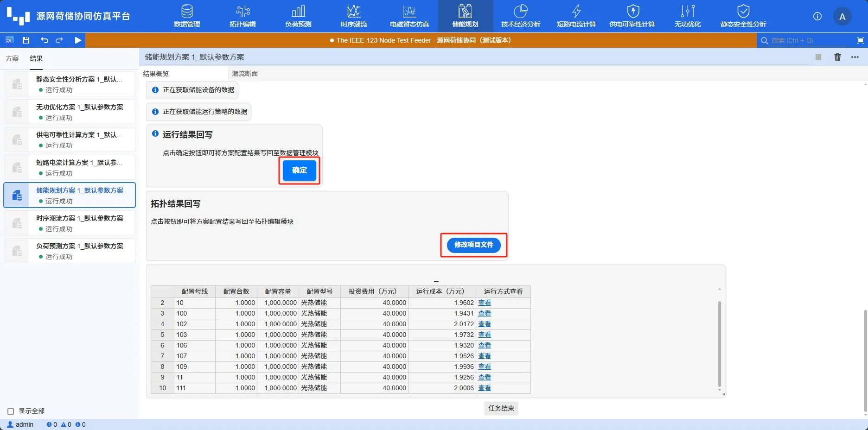This screenshot has width=868, height=430.
Task: Click the 配置型号 column header
Action: click(x=320, y=291)
